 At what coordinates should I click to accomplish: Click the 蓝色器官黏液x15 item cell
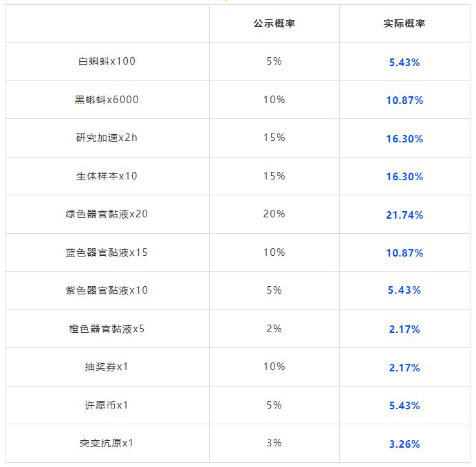point(107,252)
